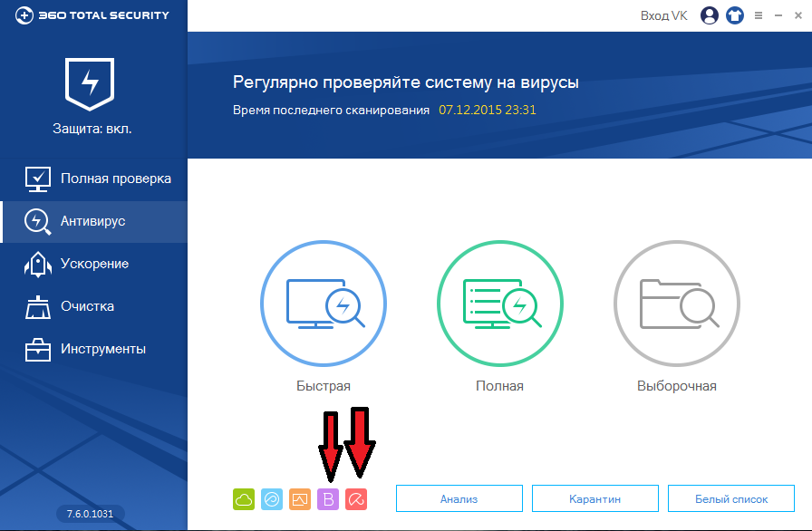Click the 360 Total Security logo

(x=92, y=15)
